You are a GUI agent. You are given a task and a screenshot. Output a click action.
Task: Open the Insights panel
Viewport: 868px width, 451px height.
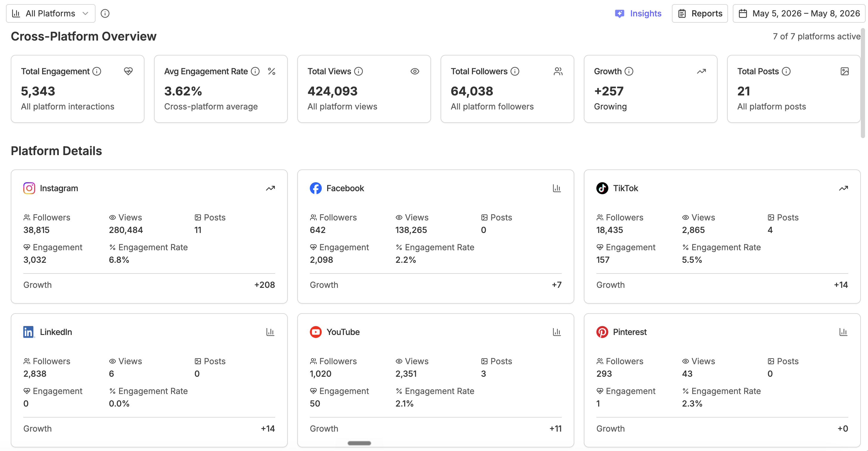638,13
